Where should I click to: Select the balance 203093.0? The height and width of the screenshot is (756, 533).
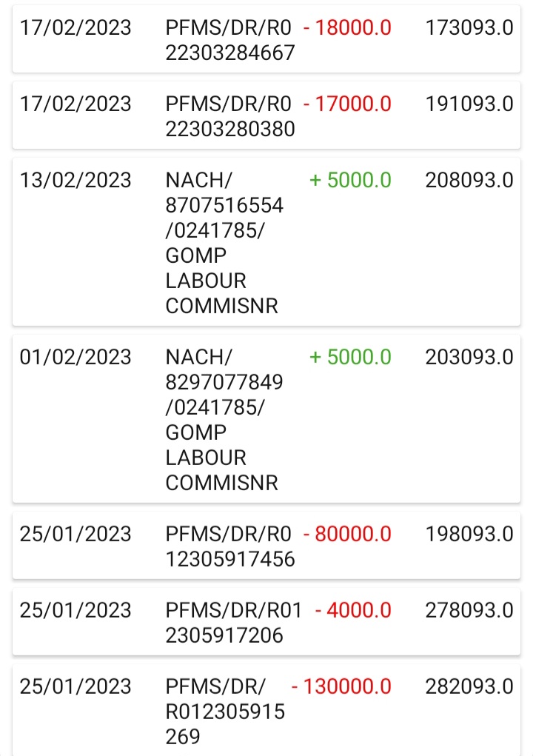click(x=469, y=358)
